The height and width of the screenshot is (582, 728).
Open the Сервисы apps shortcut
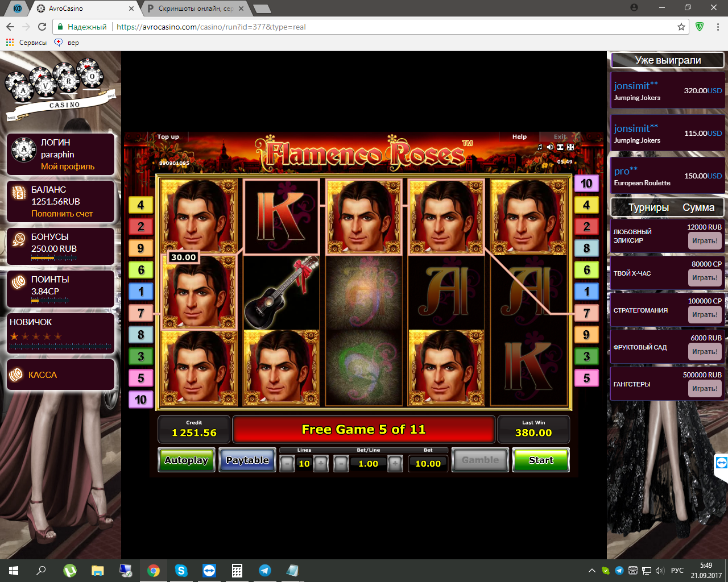26,43
